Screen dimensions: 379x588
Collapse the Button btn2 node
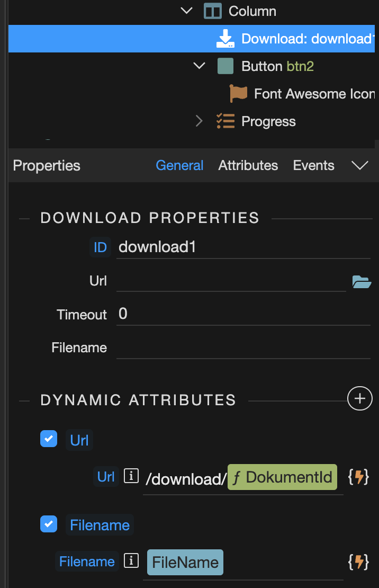[199, 66]
